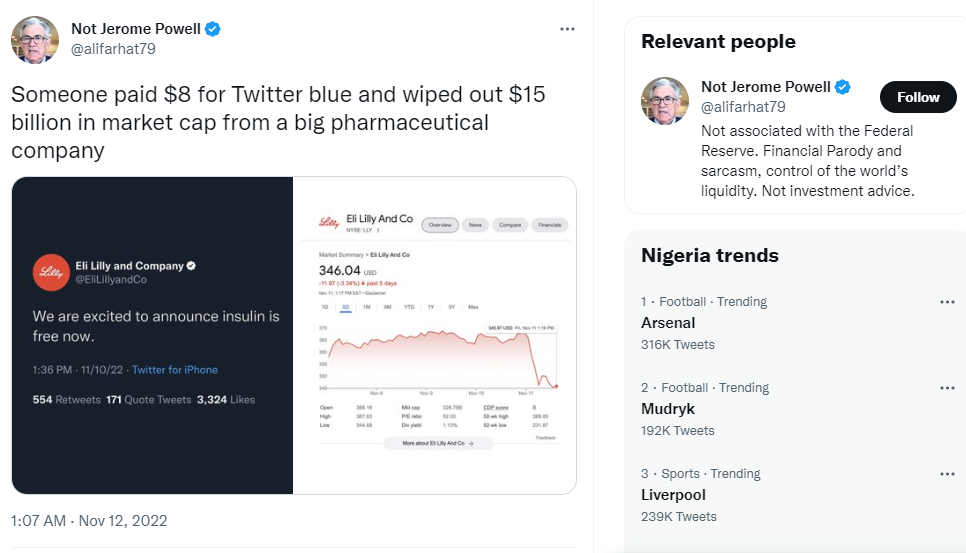
Task: Open more options for Mudryk trend
Action: coord(946,388)
